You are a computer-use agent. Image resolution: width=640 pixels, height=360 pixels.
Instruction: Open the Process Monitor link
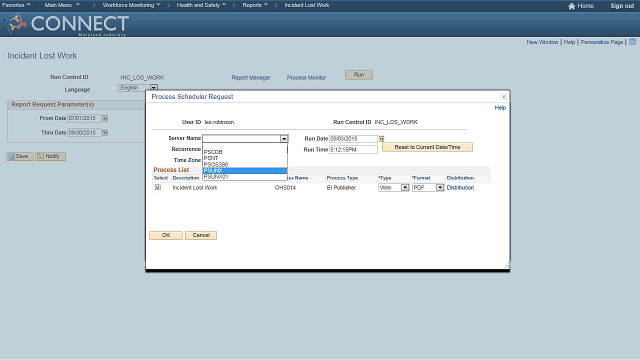tap(306, 78)
